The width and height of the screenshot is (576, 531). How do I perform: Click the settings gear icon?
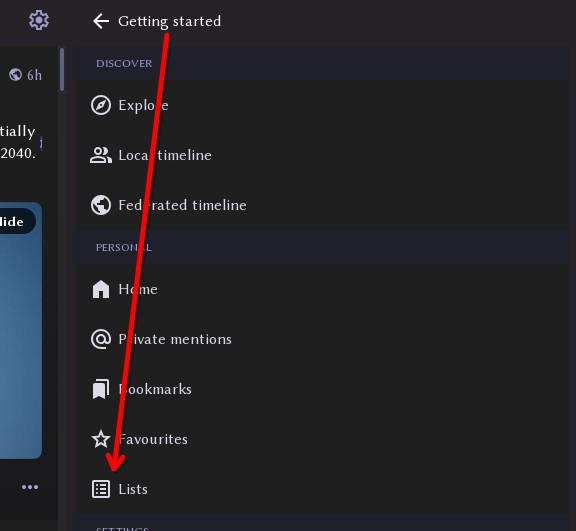pyautogui.click(x=39, y=20)
